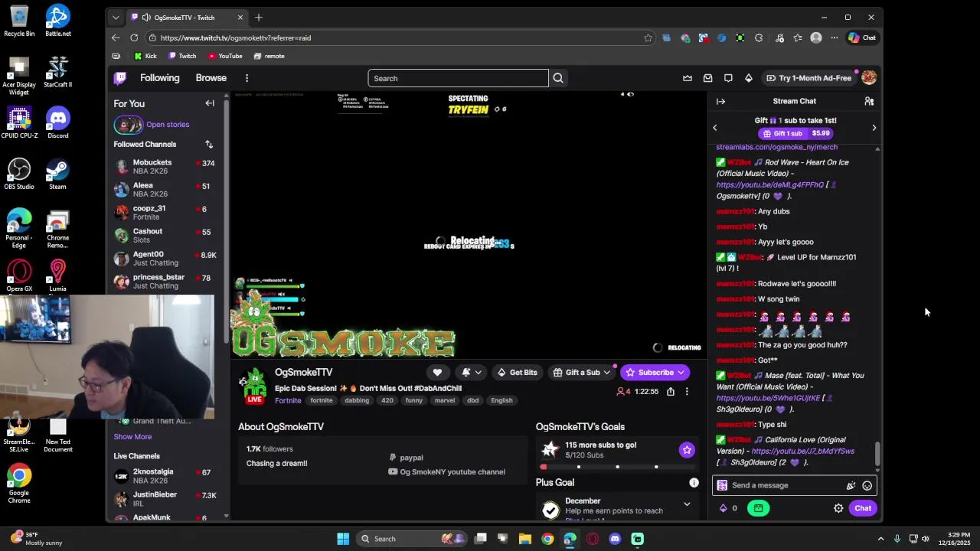Viewport: 980px width, 551px height.
Task: Focus the Twitch Search box
Action: point(458,78)
